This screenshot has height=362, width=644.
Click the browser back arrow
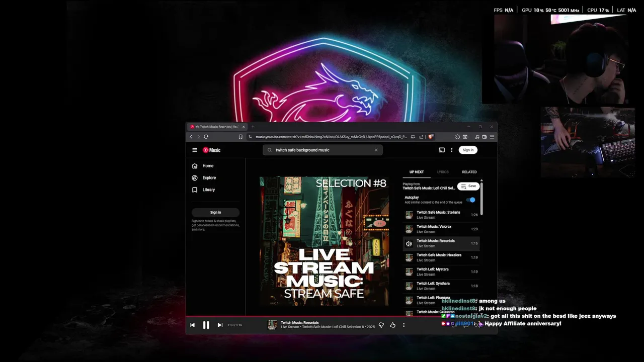click(191, 137)
